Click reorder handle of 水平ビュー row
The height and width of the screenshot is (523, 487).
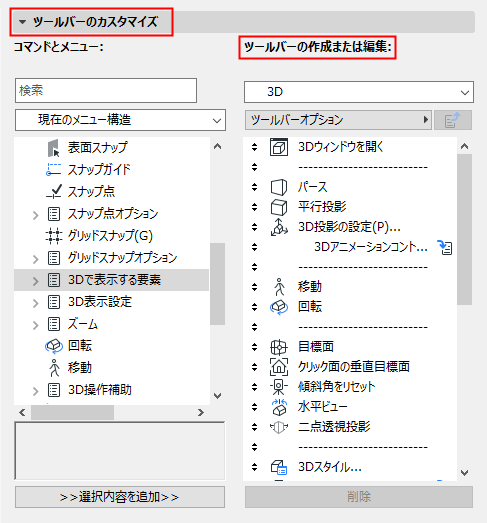[255, 407]
